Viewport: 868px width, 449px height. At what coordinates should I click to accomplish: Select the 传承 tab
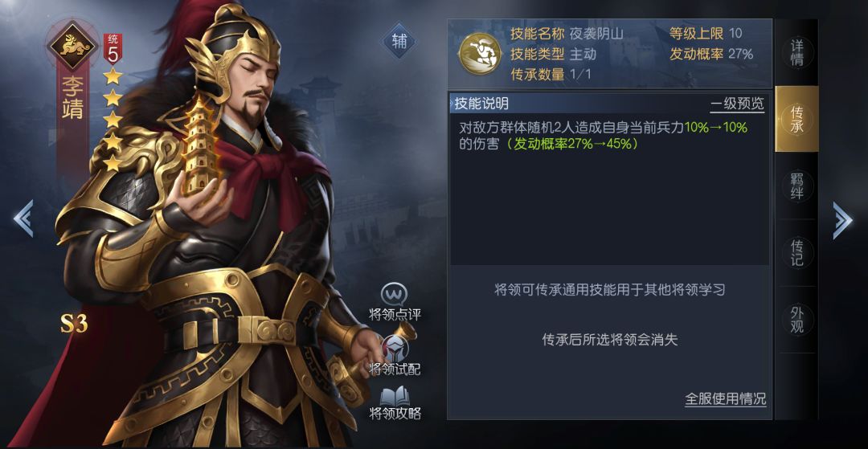[796, 119]
